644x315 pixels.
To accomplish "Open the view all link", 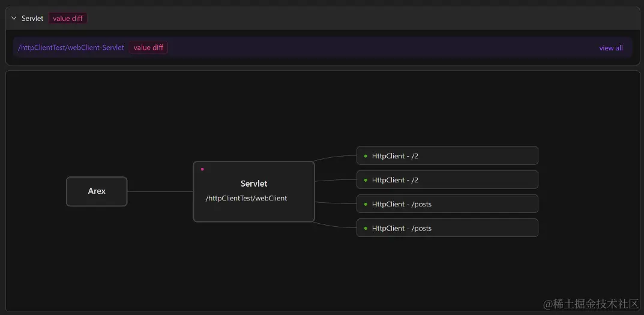I will [611, 48].
